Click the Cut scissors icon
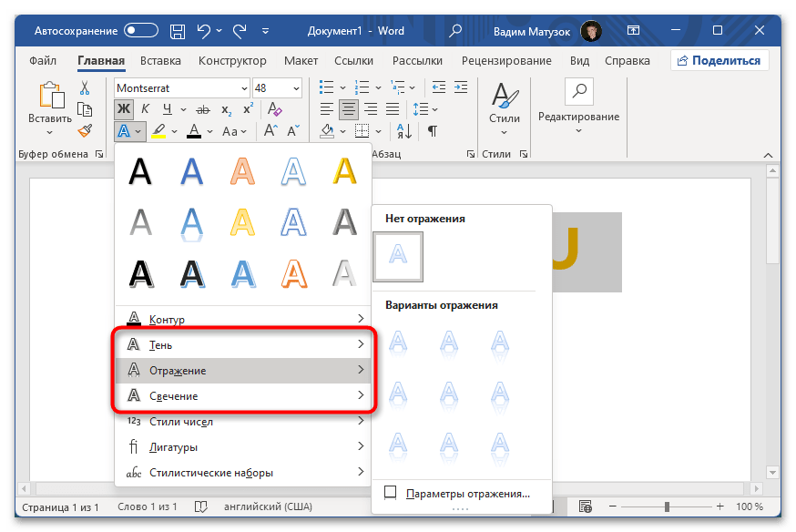 coord(85,88)
